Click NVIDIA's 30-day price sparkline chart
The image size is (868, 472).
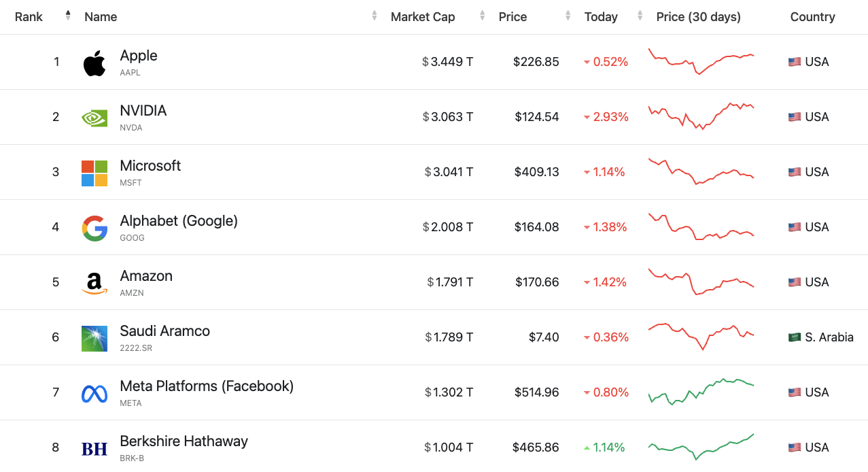point(701,116)
